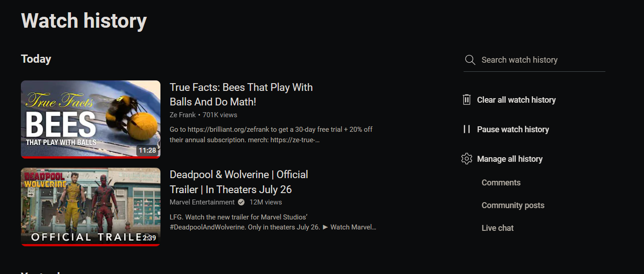The height and width of the screenshot is (274, 644).
Task: Visit the Ze Frank channel link
Action: coord(183,115)
